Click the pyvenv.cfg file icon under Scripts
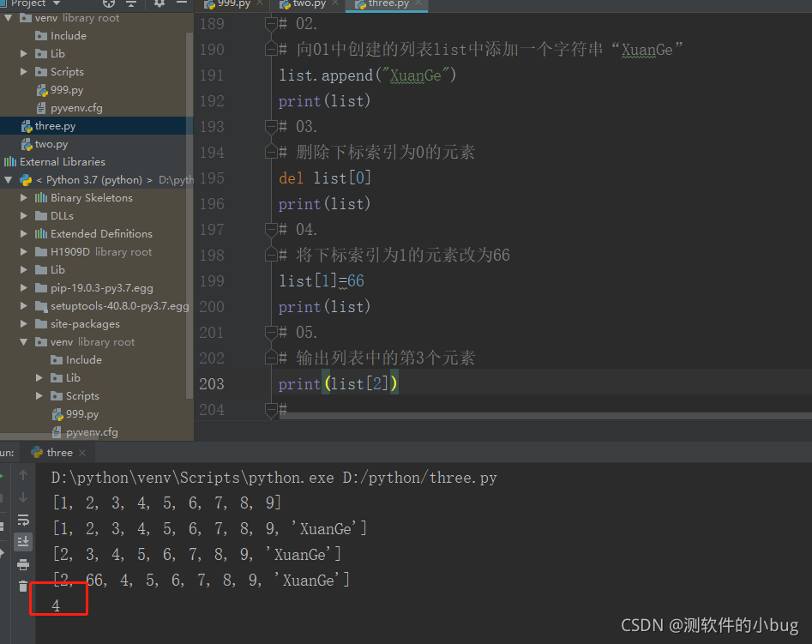 [41, 108]
